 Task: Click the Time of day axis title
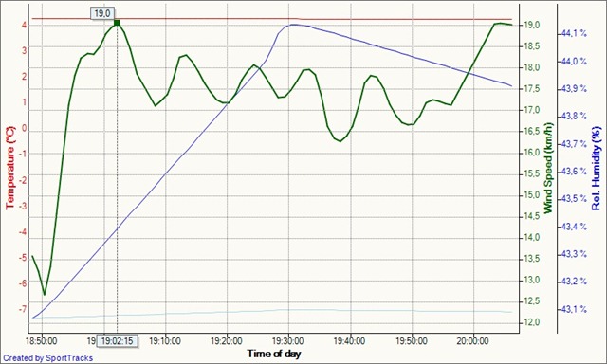click(x=274, y=354)
